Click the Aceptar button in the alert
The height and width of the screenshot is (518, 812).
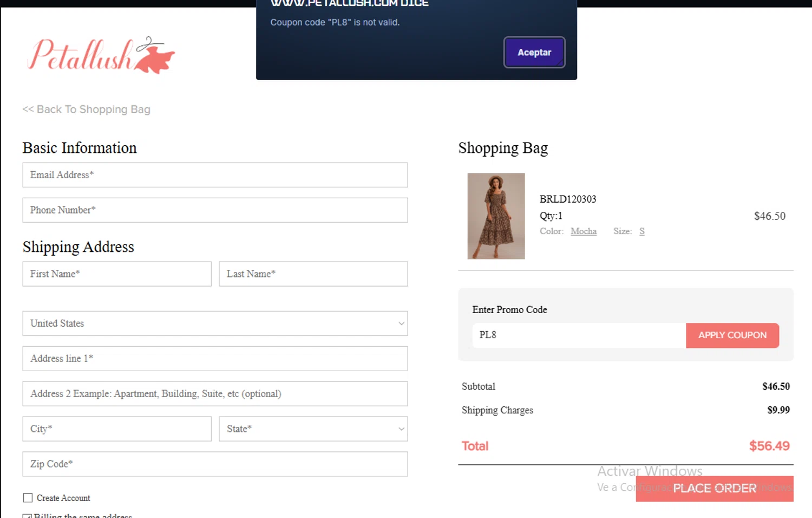click(x=534, y=53)
